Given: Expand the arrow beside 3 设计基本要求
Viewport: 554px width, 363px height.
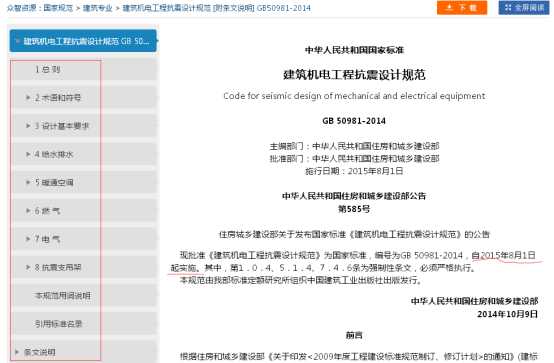Looking at the screenshot, I should pyautogui.click(x=28, y=126).
